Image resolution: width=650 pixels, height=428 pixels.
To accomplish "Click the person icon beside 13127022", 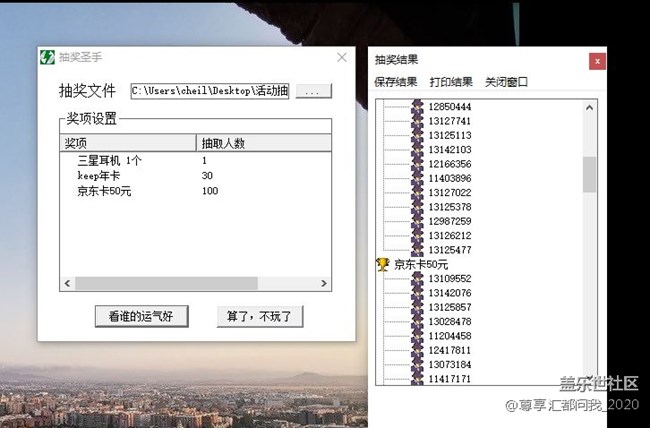I will 417,192.
